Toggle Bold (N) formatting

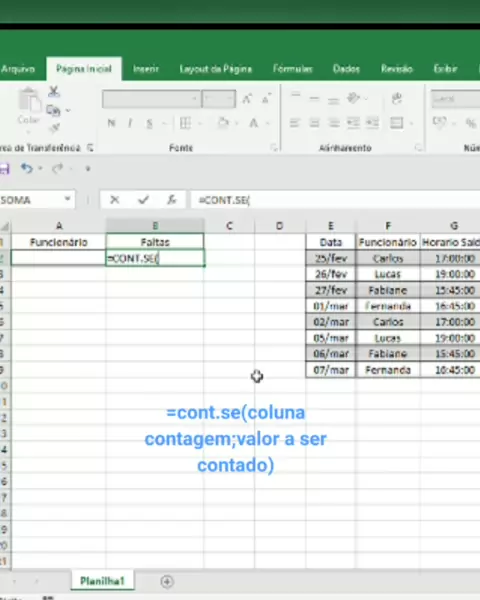tap(111, 123)
